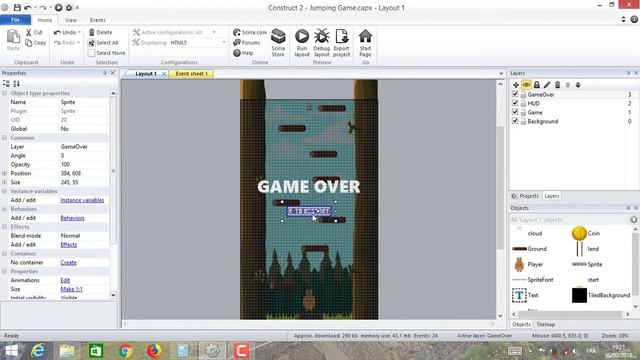
Task: Click the rename layer pencil icon
Action: point(547,85)
